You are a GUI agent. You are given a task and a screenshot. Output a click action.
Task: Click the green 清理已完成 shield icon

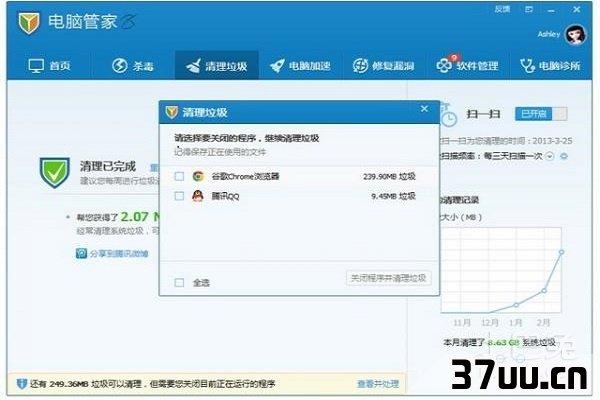55,173
